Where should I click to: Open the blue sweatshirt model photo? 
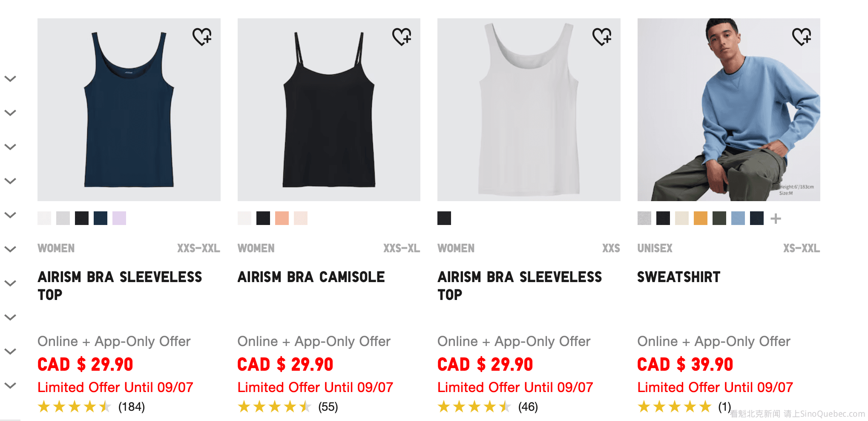click(x=729, y=110)
